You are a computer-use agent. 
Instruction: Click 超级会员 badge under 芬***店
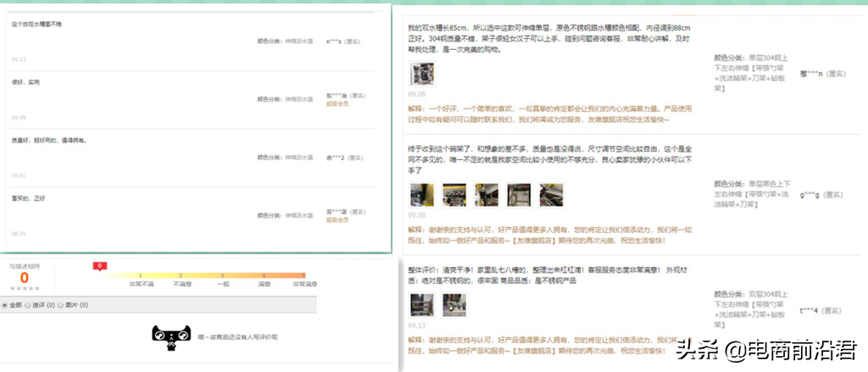click(x=337, y=219)
